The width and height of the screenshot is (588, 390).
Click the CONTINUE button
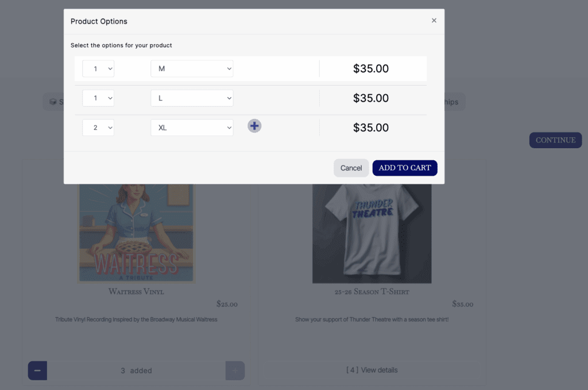(x=555, y=140)
